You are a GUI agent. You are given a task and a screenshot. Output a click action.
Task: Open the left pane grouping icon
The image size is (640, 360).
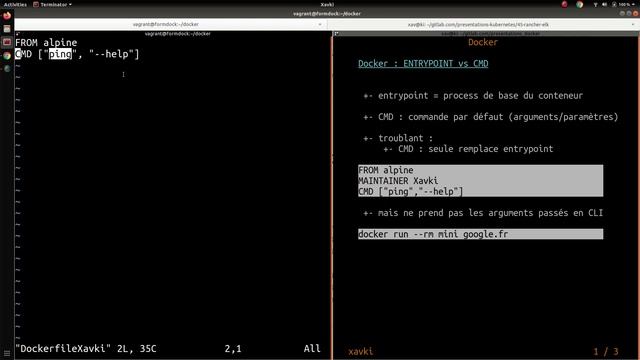(18, 34)
